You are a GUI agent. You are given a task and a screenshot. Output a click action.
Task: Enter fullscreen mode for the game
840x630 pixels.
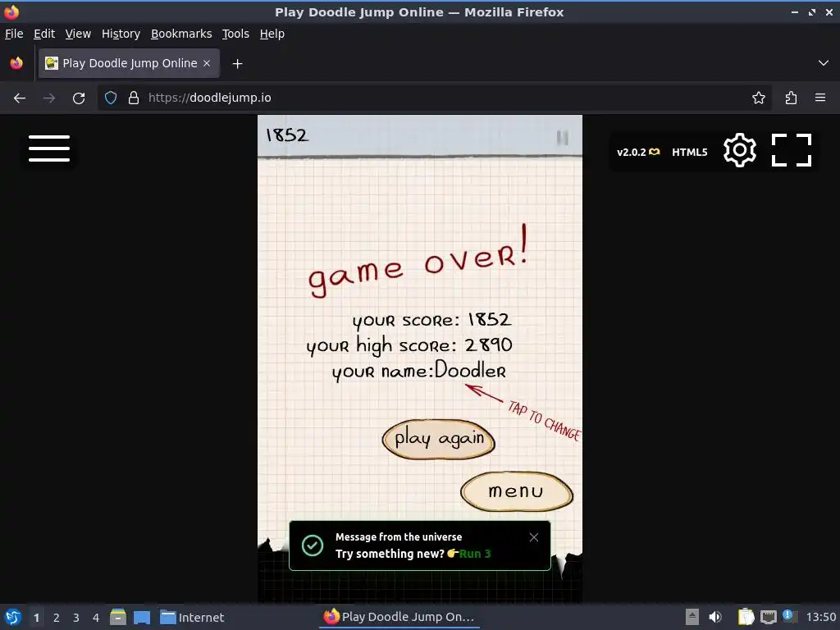[792, 151]
